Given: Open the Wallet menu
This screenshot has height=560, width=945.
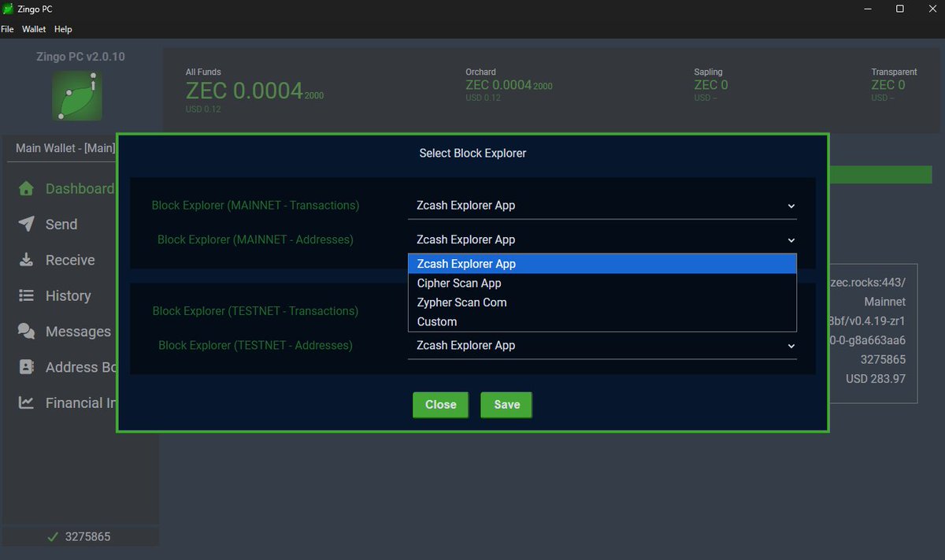Looking at the screenshot, I should point(34,29).
